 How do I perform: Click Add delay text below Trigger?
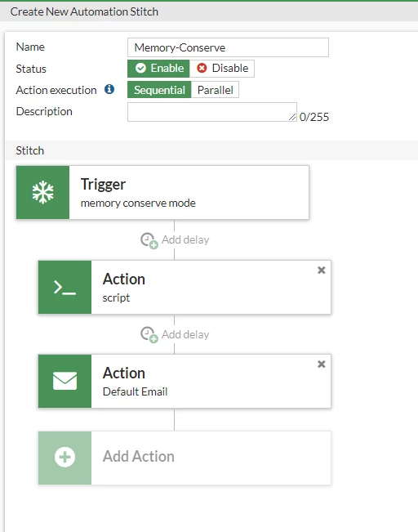click(185, 240)
